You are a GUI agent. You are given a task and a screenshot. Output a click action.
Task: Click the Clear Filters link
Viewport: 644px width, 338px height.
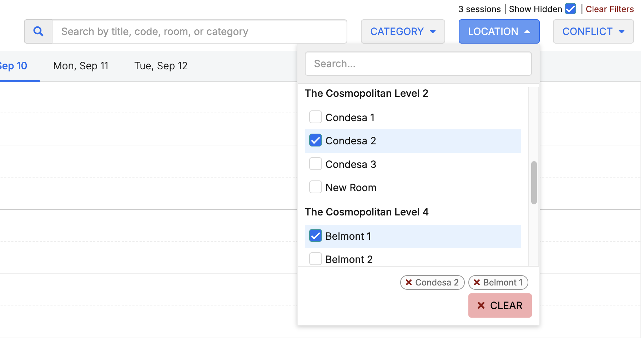609,9
